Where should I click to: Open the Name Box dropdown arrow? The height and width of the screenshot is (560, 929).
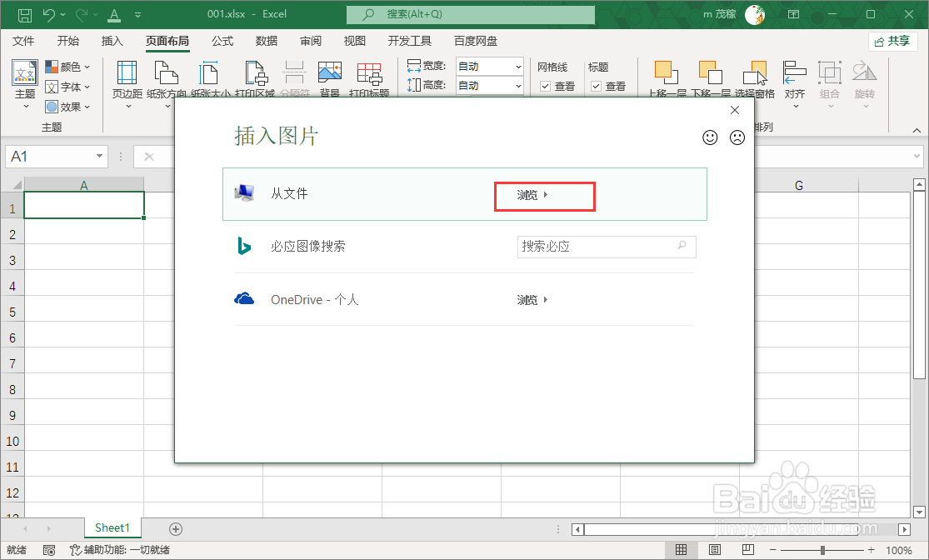pyautogui.click(x=99, y=157)
